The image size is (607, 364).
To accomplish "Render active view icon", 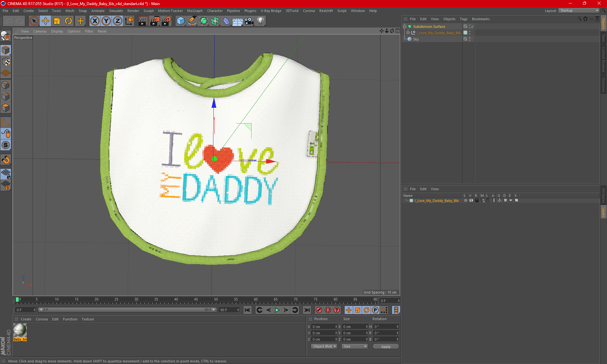I will click(x=143, y=21).
